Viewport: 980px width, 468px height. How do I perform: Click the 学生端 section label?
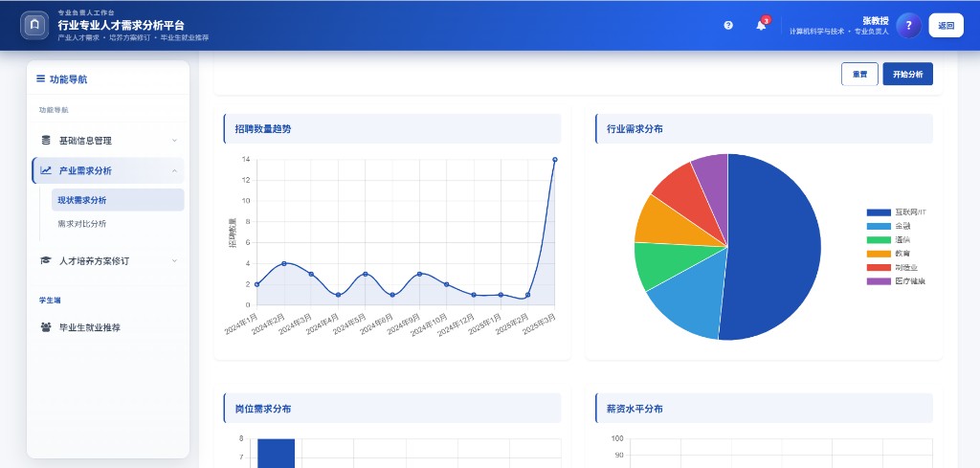pos(50,300)
